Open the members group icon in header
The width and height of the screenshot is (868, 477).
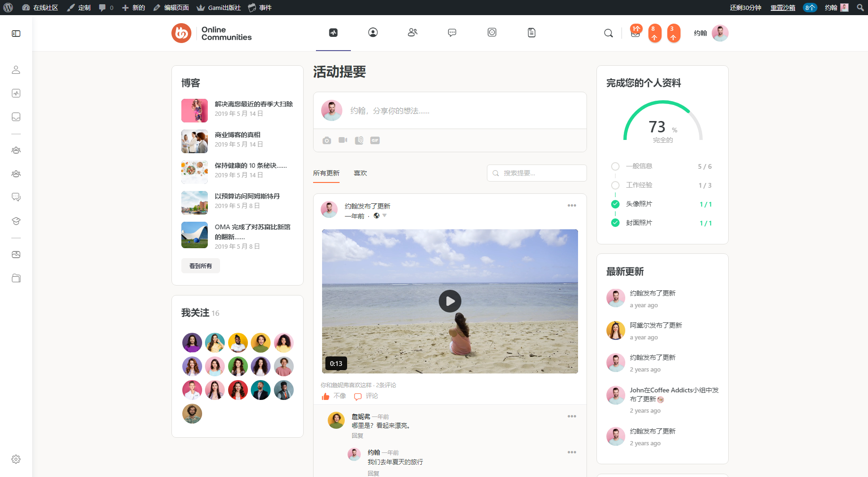click(413, 33)
